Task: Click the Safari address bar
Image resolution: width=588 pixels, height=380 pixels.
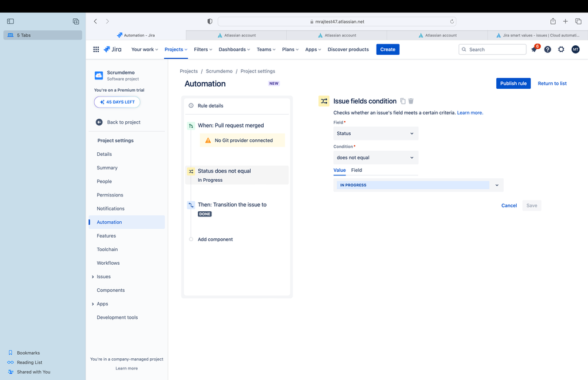Action: 337,21
